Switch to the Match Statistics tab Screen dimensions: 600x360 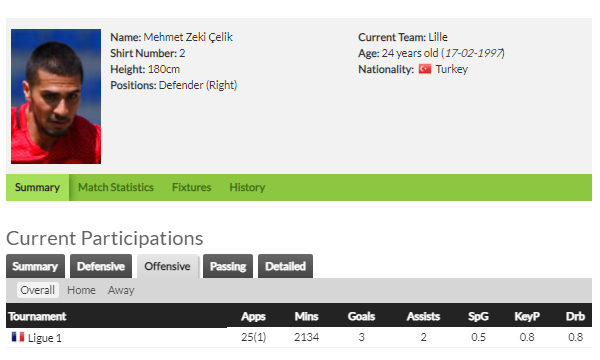click(x=116, y=187)
